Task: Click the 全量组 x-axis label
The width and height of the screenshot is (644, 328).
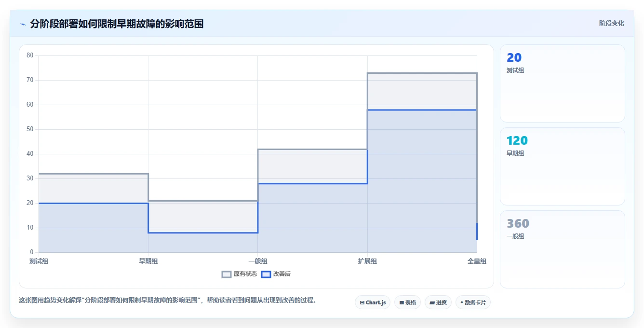Action: tap(477, 261)
